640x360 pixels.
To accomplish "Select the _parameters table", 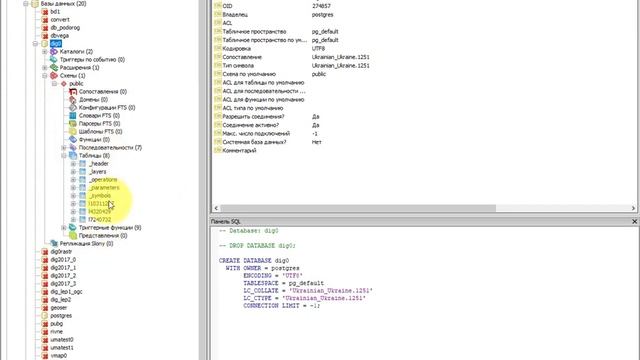I will (104, 188).
